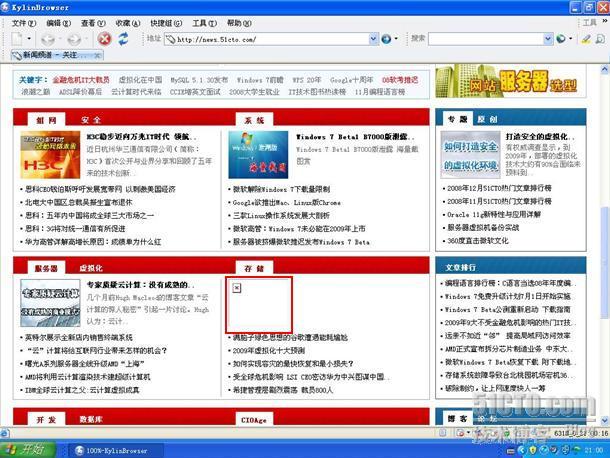Click the 网站服务器选型 banner ad
This screenshot has width=610, height=458.
(510, 81)
